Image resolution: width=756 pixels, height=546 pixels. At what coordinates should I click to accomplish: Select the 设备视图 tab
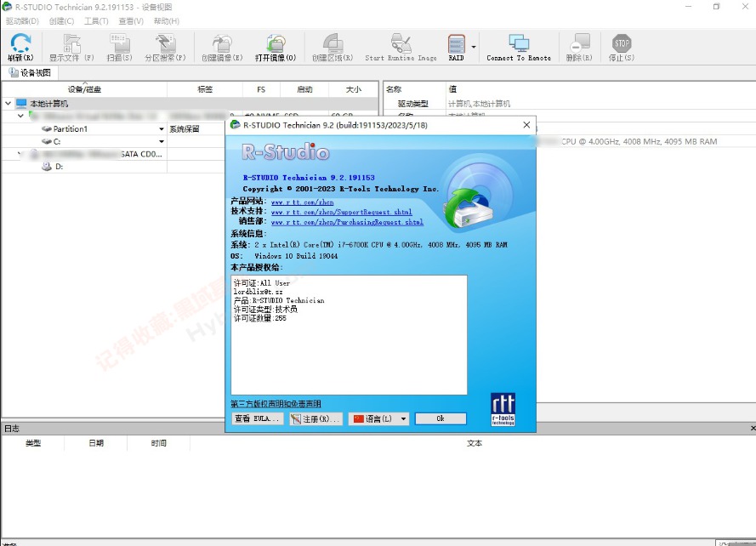30,73
